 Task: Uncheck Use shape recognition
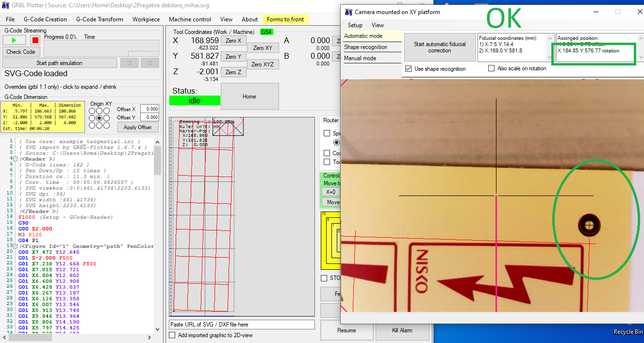(408, 67)
